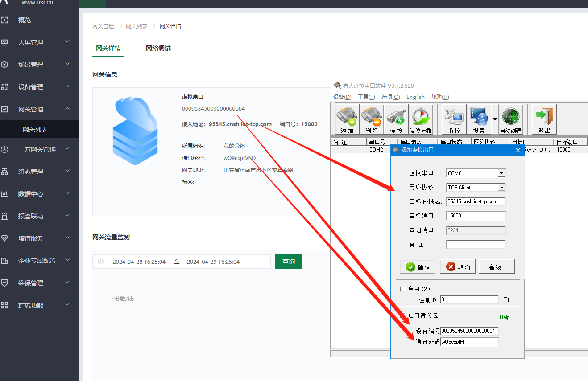The image size is (588, 381).
Task: Open the 工具(T) menu
Action: [366, 97]
